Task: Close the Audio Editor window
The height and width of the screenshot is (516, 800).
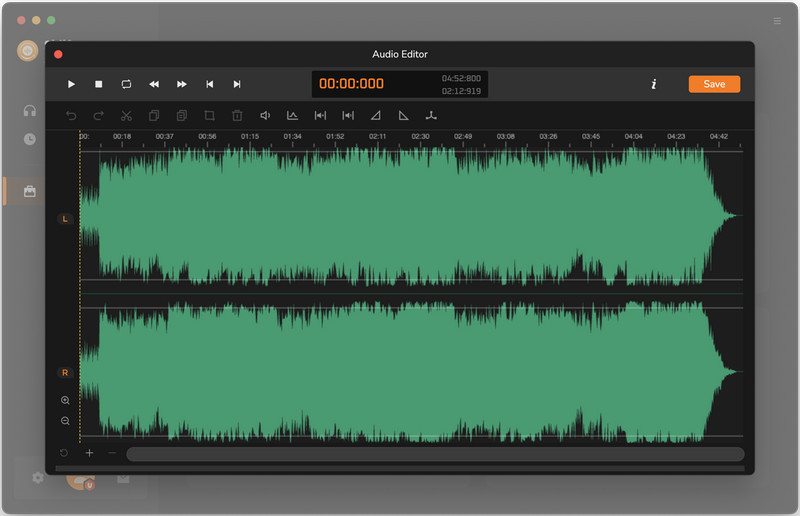Action: pyautogui.click(x=58, y=54)
